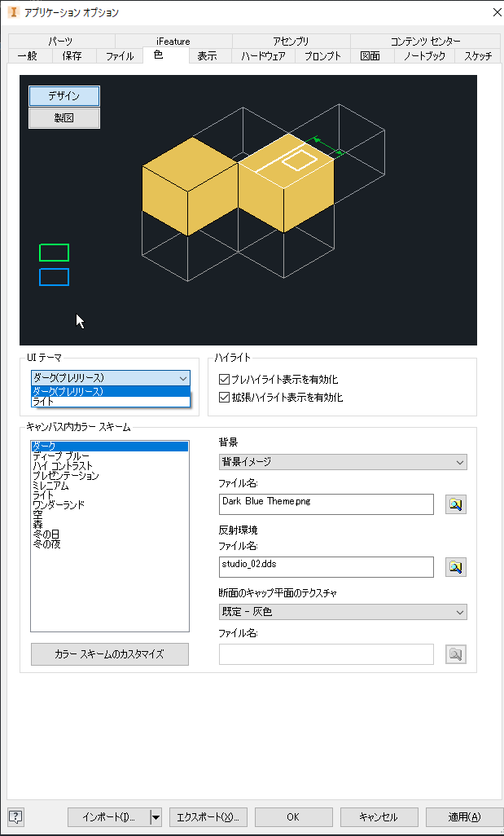This screenshot has height=836, width=504.
Task: Select ダーク color scheme
Action: 110,446
